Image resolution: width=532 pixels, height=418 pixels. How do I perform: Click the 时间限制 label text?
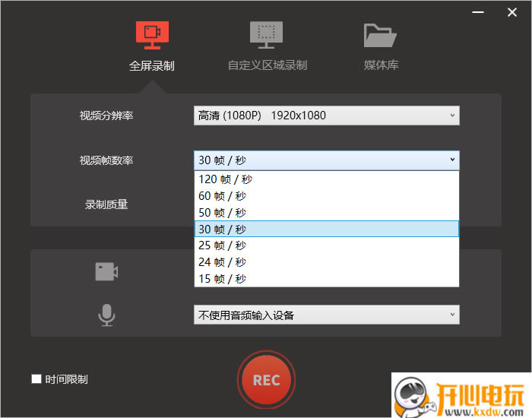pyautogui.click(x=67, y=379)
